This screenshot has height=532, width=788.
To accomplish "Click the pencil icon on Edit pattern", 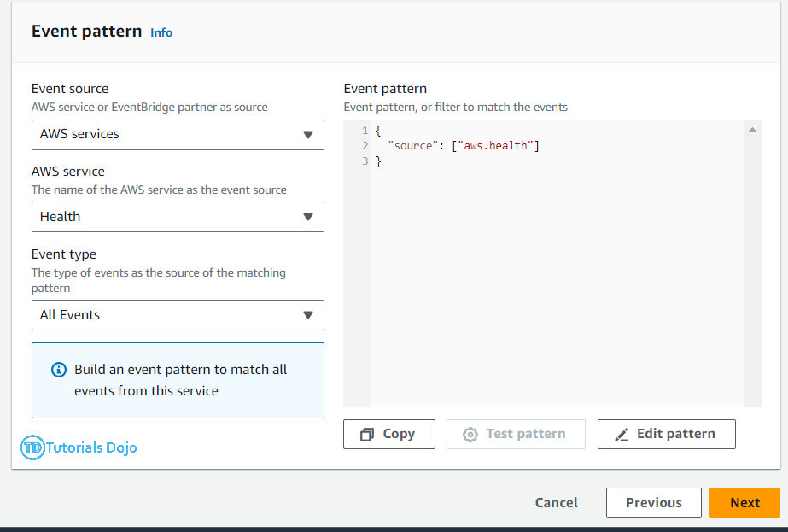I will (x=622, y=435).
